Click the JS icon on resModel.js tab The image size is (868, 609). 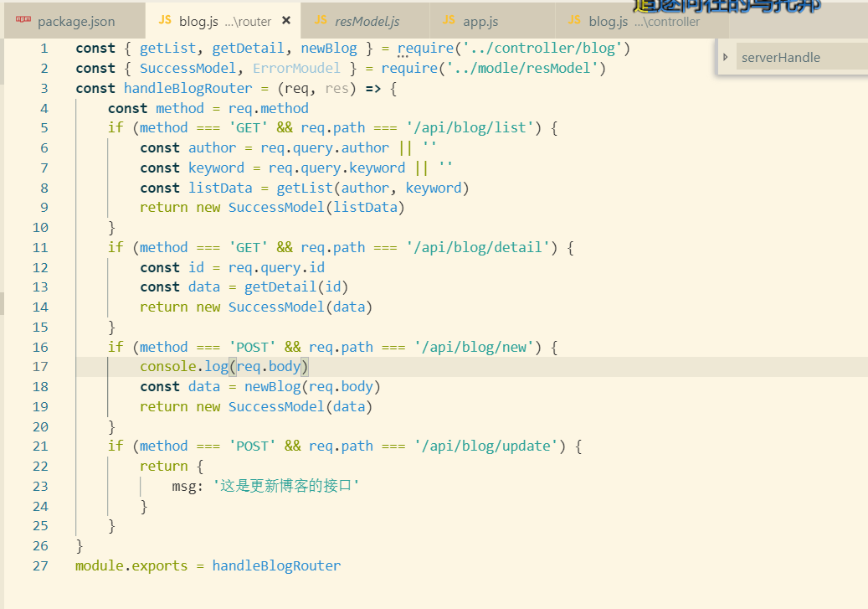[321, 20]
